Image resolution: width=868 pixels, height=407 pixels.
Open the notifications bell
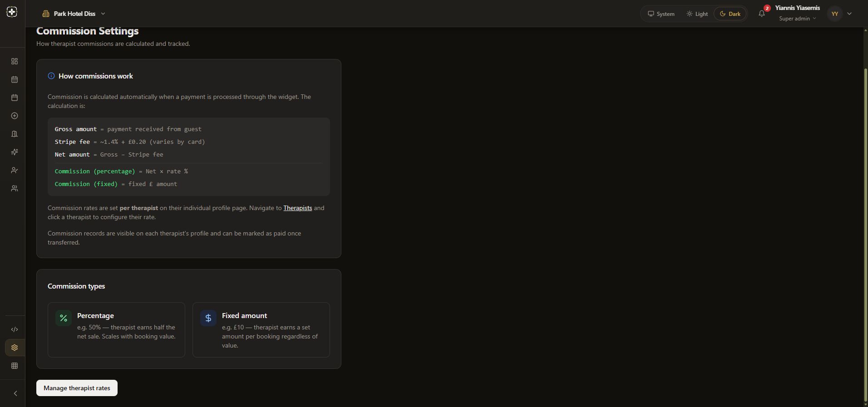762,14
